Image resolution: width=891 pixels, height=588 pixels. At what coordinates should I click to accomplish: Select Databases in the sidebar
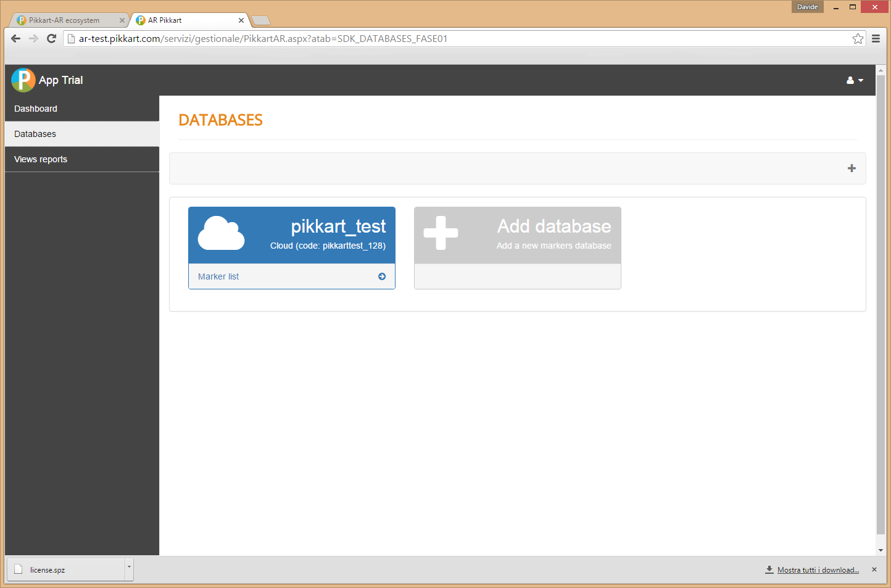coord(82,134)
